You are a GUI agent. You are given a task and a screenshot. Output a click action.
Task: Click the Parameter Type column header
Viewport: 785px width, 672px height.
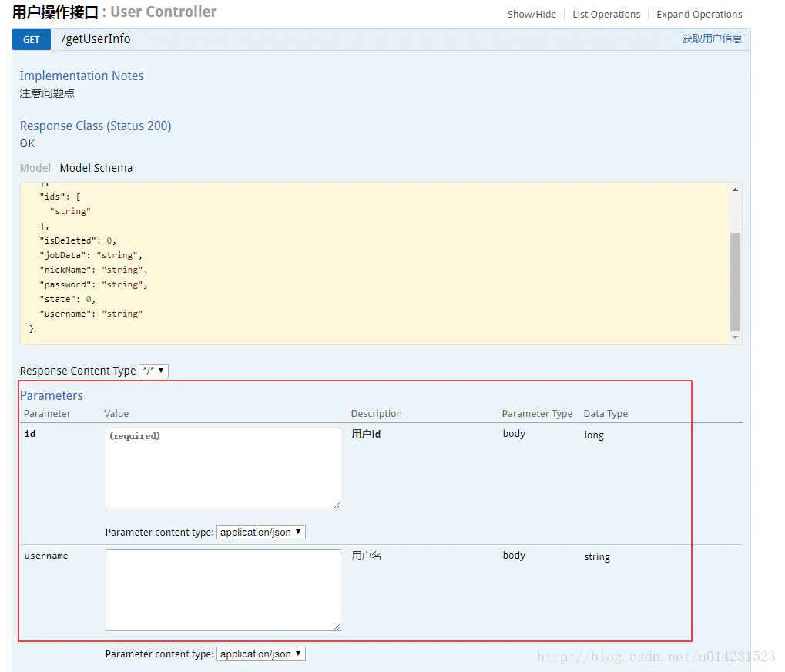tap(537, 414)
